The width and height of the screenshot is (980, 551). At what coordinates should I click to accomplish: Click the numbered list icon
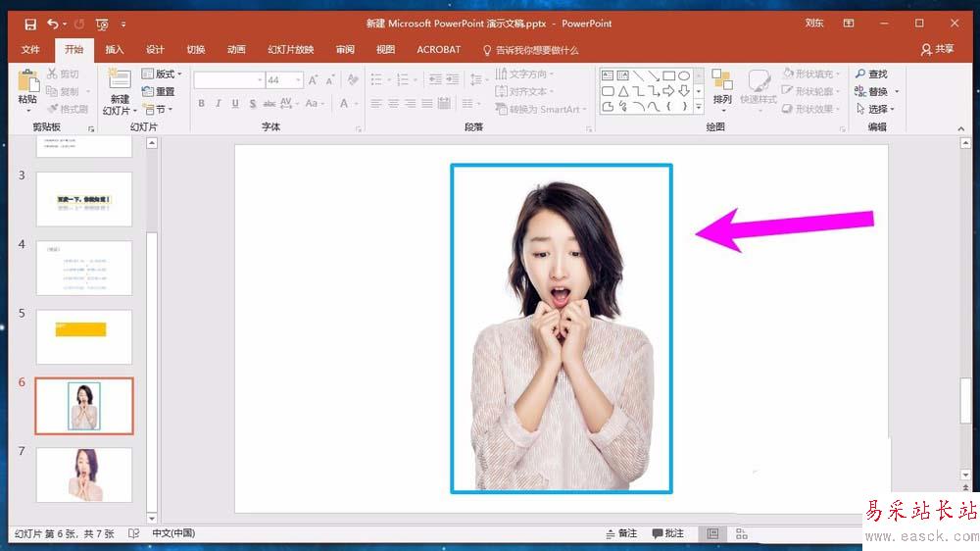(x=403, y=79)
